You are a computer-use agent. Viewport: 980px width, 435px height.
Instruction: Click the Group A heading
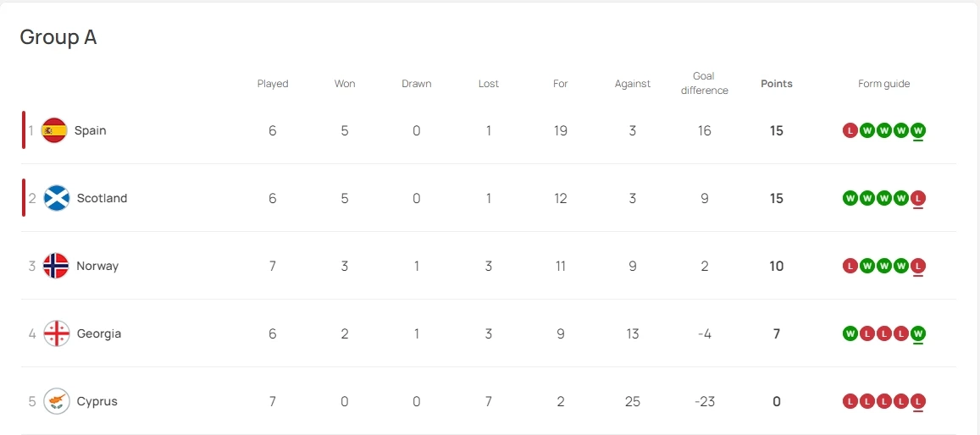click(58, 37)
